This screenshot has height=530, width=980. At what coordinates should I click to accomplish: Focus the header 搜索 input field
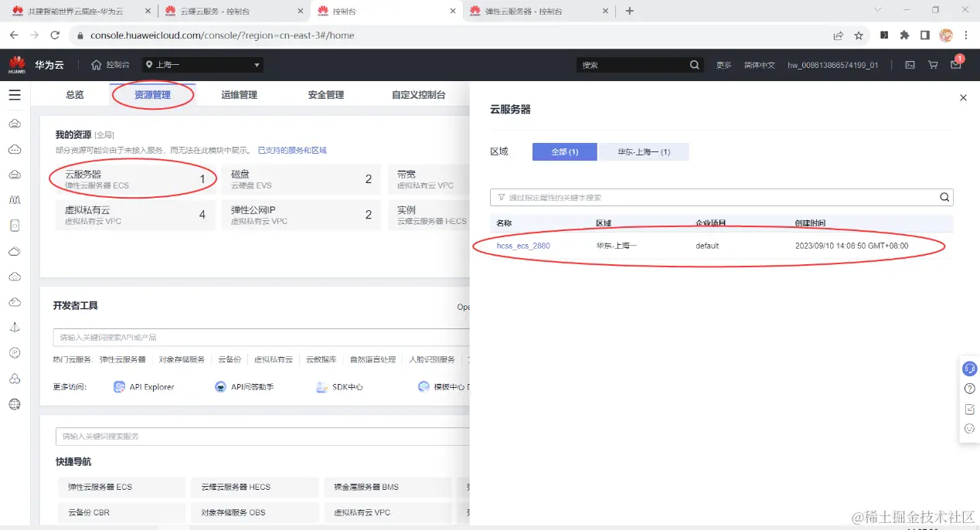point(631,65)
